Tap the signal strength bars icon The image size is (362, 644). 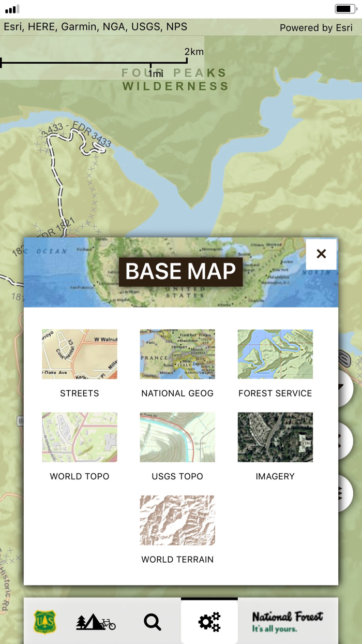click(12, 9)
